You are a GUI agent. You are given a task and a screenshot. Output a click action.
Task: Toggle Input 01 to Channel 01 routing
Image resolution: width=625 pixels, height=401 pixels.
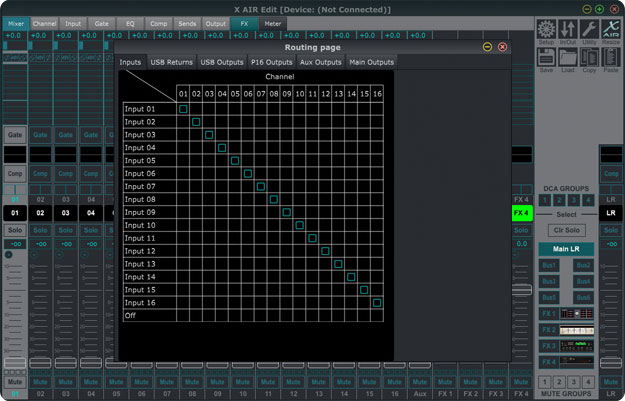coord(183,109)
